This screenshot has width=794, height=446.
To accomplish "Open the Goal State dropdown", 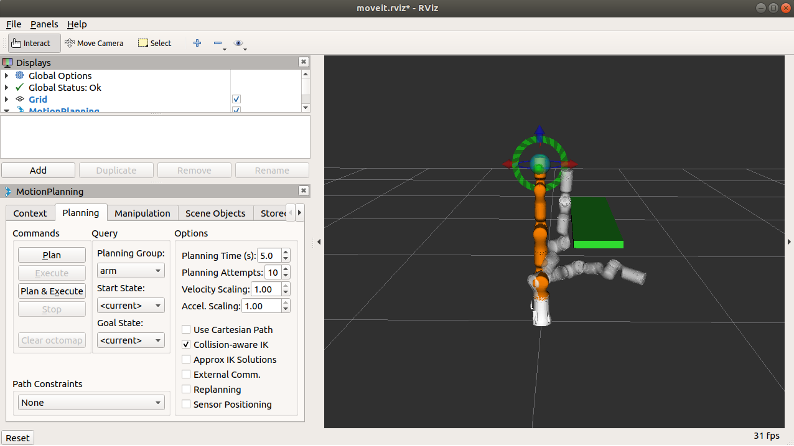I will (x=130, y=340).
